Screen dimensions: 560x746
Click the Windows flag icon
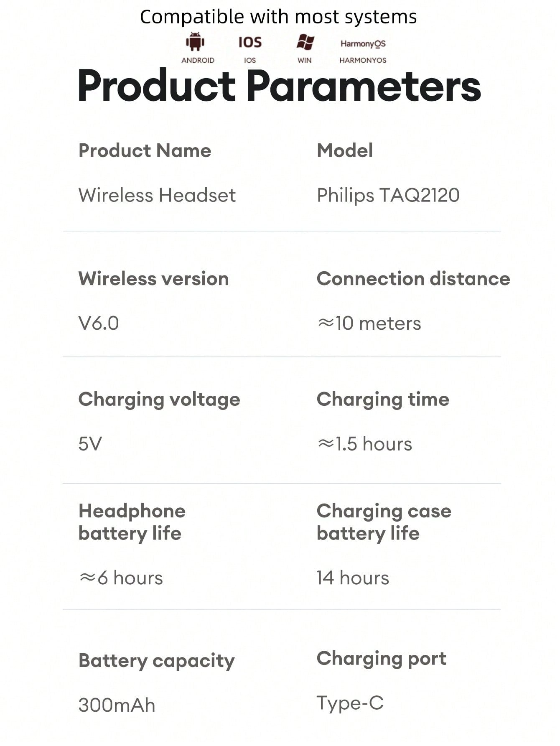(x=305, y=42)
